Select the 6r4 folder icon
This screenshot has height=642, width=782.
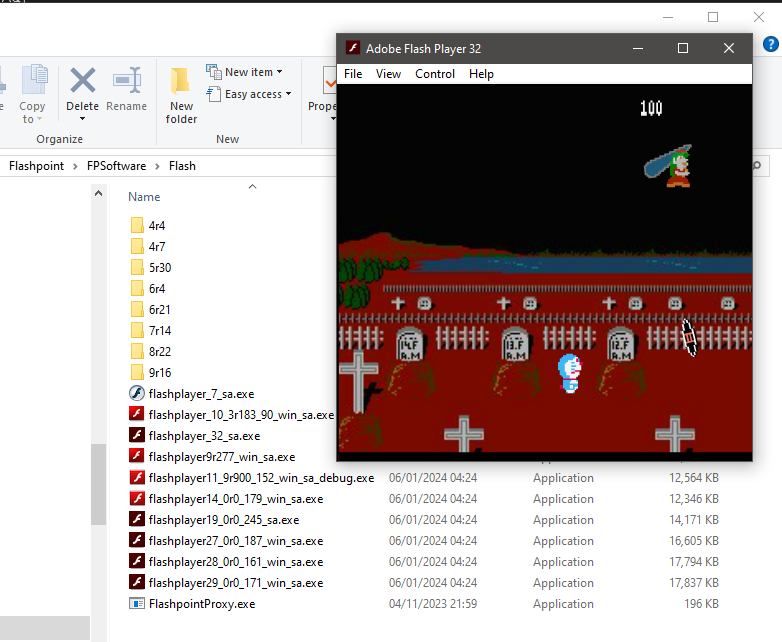(x=137, y=288)
